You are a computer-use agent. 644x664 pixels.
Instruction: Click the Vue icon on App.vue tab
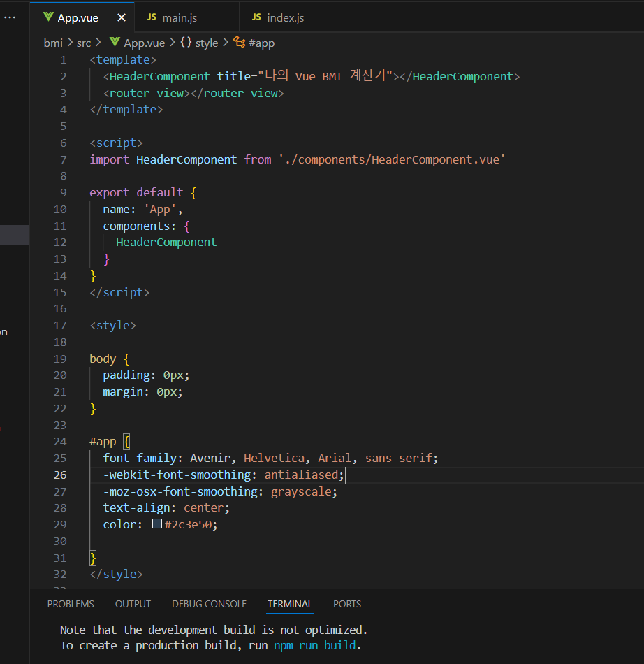[48, 17]
